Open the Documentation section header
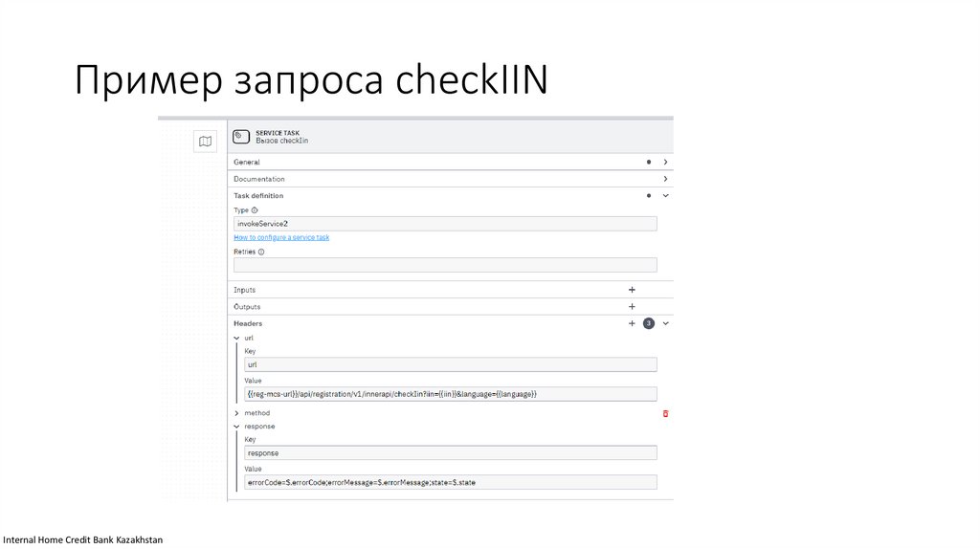Viewport: 980px width, 549px height. tap(451, 179)
